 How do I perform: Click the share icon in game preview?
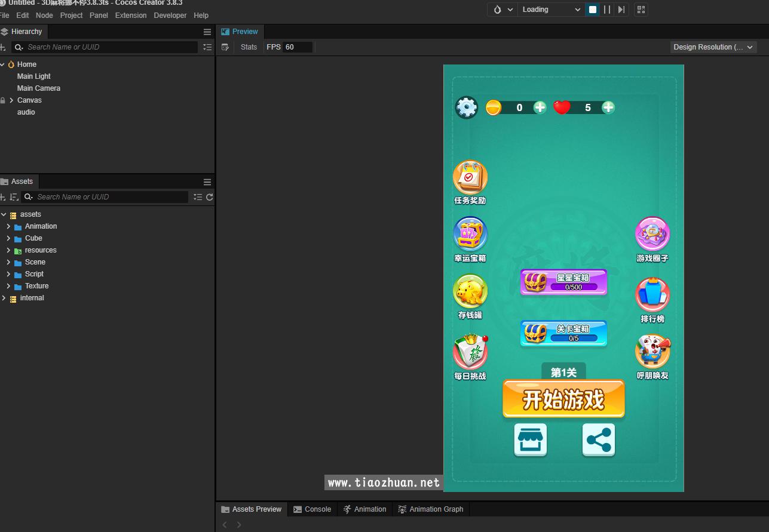pyautogui.click(x=598, y=440)
